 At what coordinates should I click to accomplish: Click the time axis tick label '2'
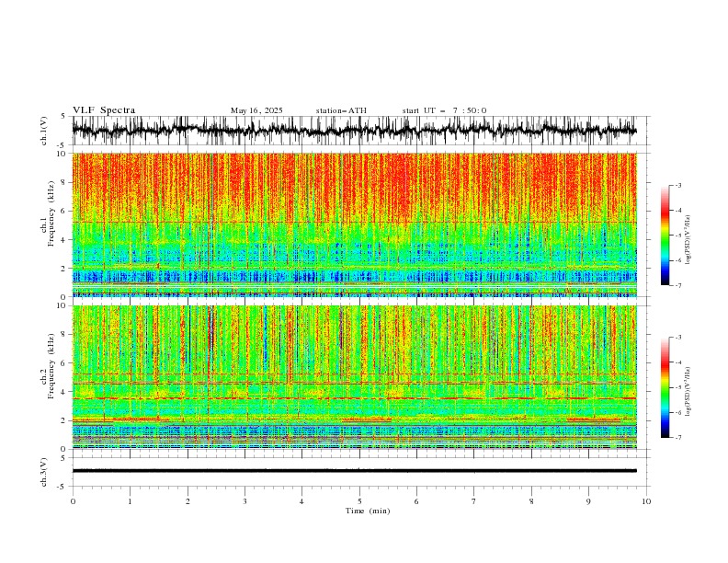click(x=188, y=501)
